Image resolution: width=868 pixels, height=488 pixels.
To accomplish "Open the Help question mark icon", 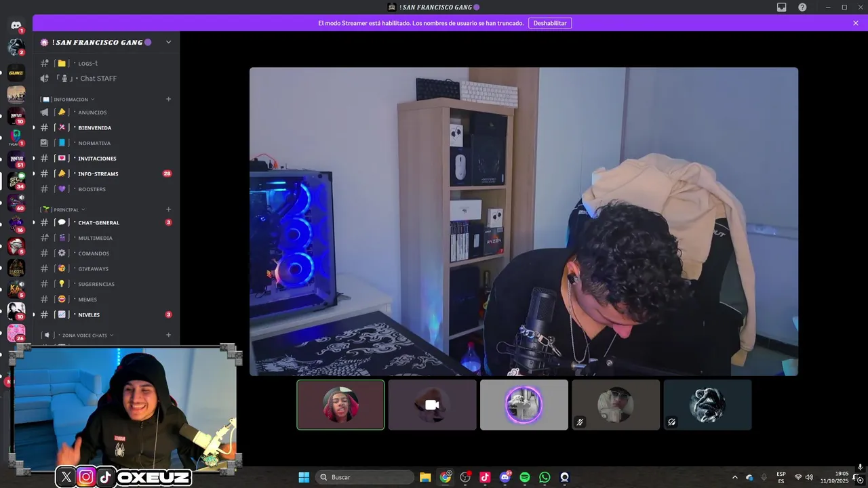I will coord(802,7).
